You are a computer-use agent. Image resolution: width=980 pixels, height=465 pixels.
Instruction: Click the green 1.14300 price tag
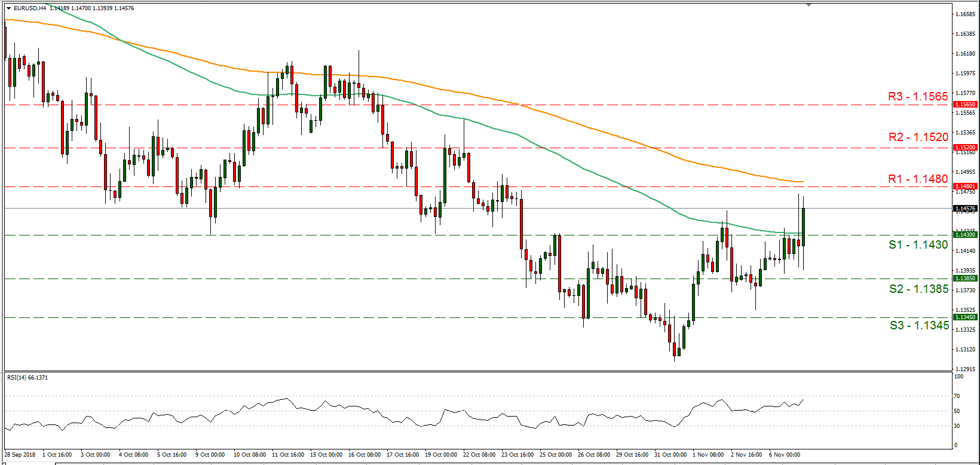pyautogui.click(x=965, y=235)
